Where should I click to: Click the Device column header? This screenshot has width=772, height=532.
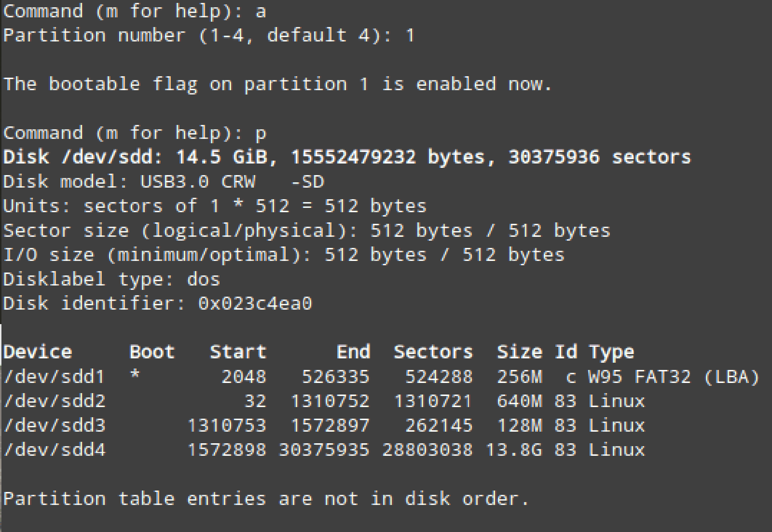[38, 352]
